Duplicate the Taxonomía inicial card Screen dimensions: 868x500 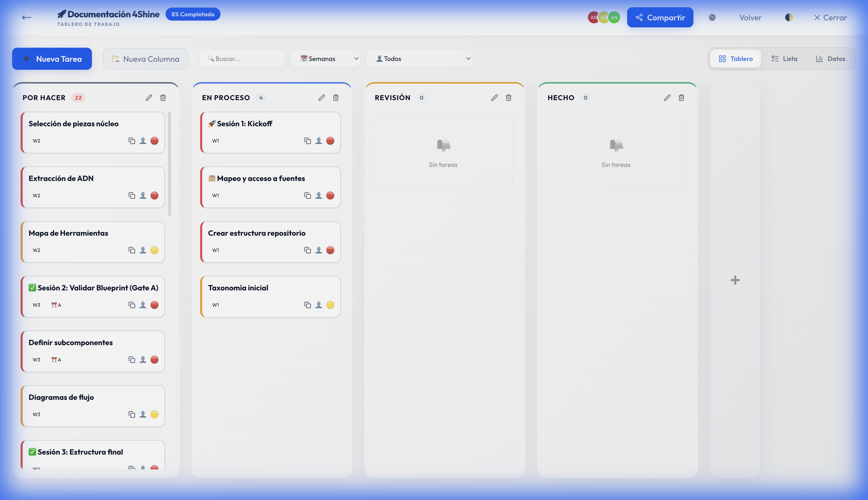pyautogui.click(x=307, y=305)
